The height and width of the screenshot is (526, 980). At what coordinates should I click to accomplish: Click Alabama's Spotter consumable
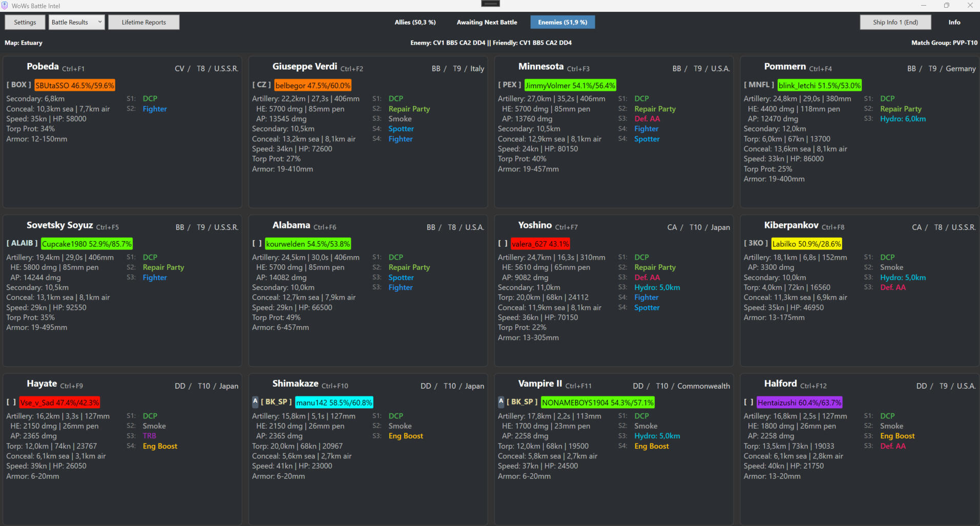click(401, 278)
